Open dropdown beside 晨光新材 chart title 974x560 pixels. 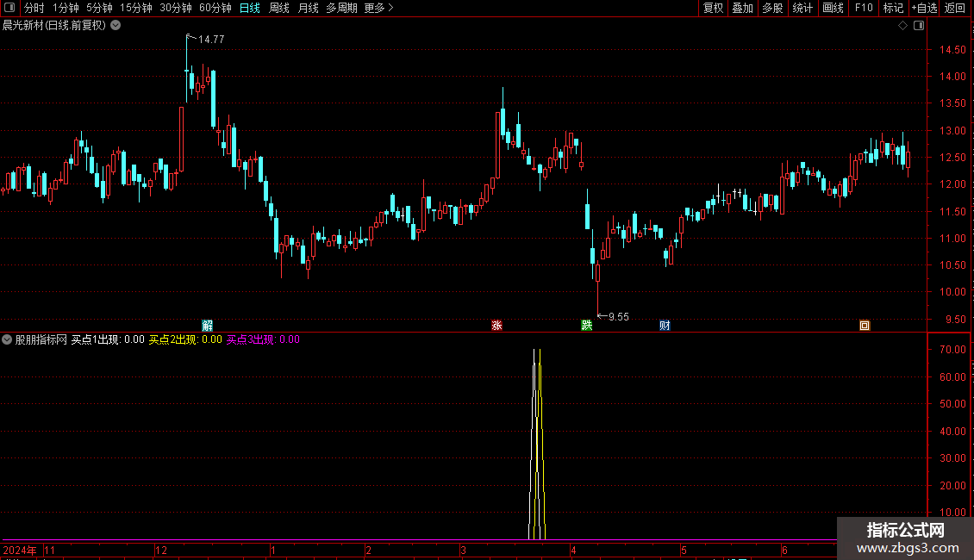pos(116,26)
